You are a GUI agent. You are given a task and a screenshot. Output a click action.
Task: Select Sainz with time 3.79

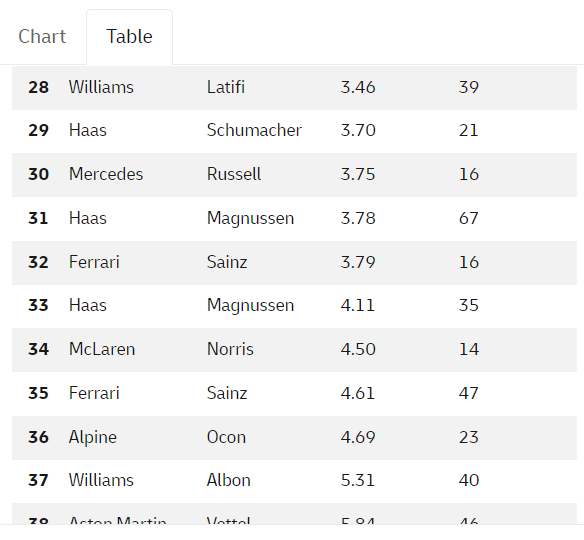[227, 262]
